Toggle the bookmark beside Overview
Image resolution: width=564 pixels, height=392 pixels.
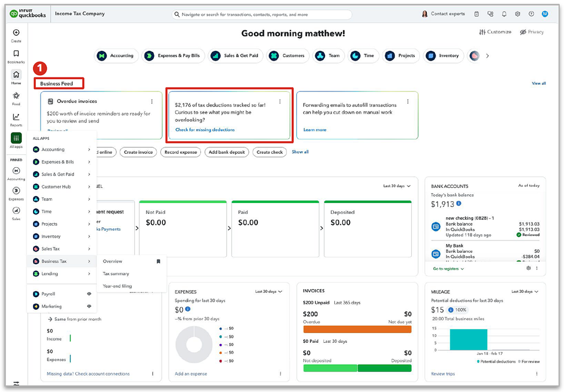tap(158, 261)
